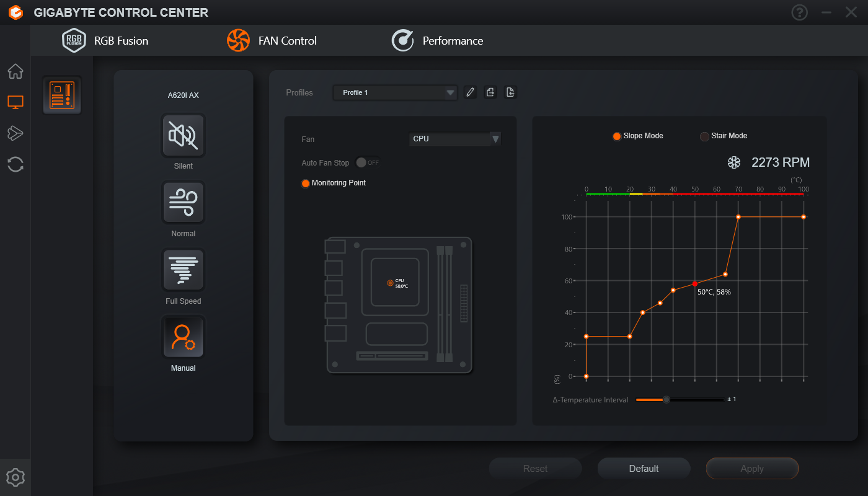Select the A620I AX motherboard thumbnail
The height and width of the screenshot is (496, 868).
click(x=62, y=95)
